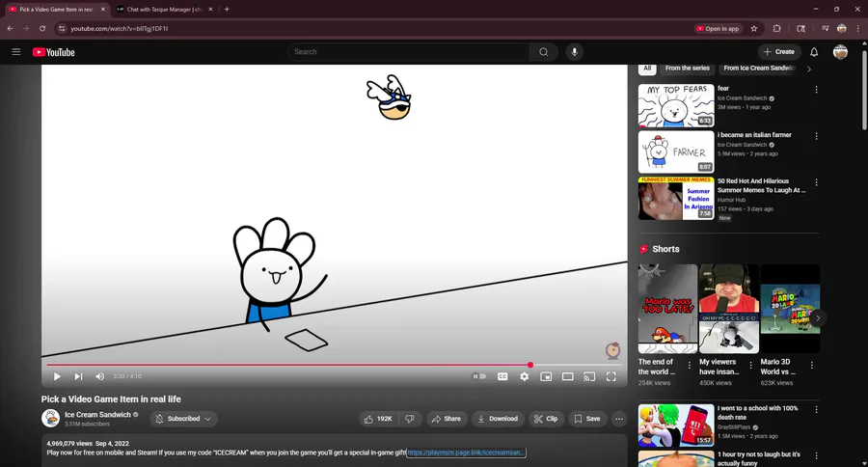Open Ice Cream Sandwich channel avatar

point(50,418)
